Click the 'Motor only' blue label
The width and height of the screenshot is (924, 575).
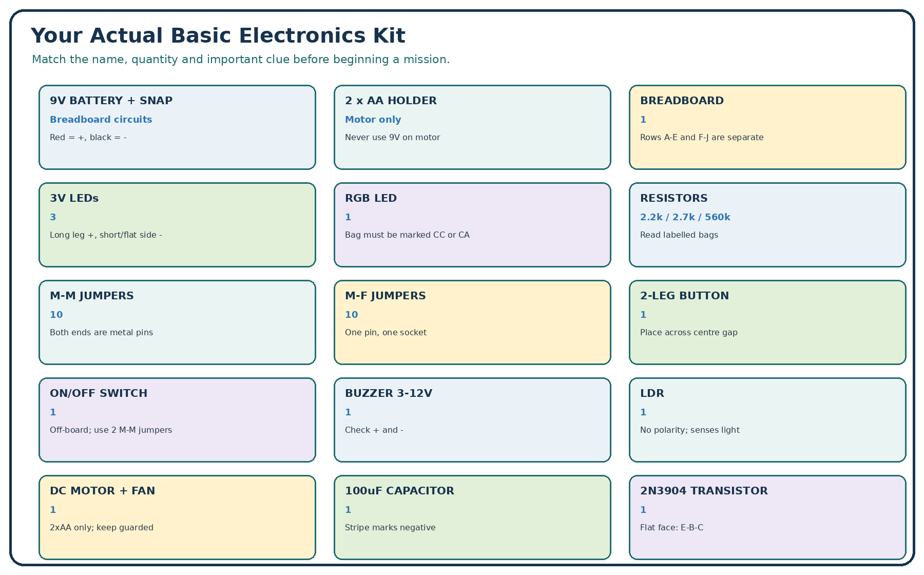pyautogui.click(x=373, y=120)
